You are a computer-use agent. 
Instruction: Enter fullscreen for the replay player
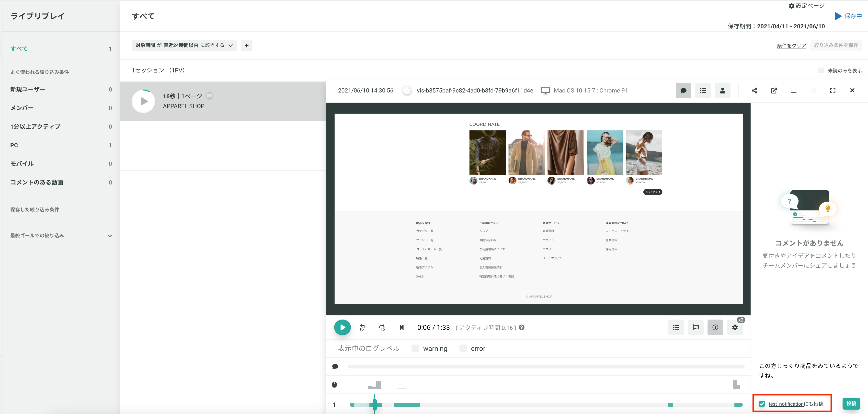pyautogui.click(x=833, y=90)
